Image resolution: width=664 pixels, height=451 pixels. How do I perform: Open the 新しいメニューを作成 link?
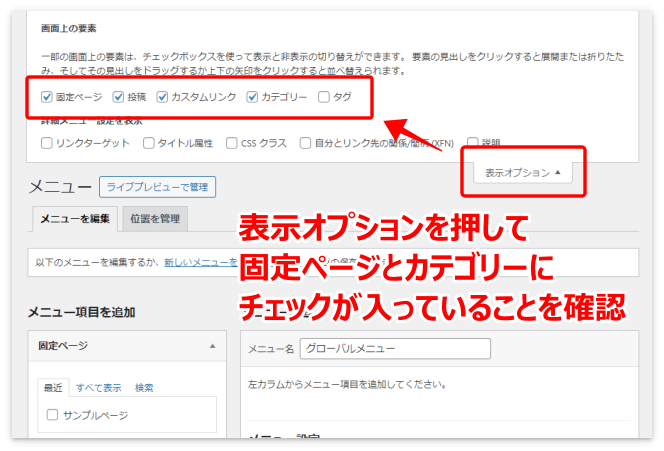[x=201, y=263]
